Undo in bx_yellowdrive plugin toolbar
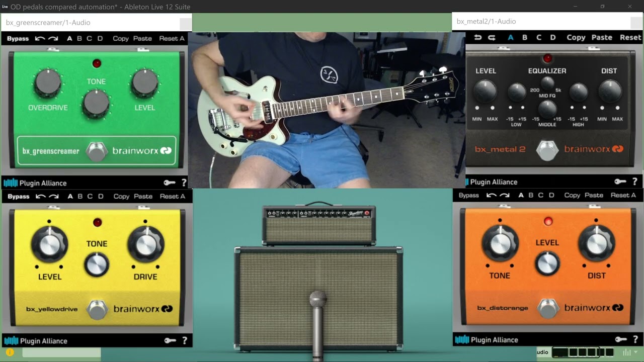 (x=41, y=197)
